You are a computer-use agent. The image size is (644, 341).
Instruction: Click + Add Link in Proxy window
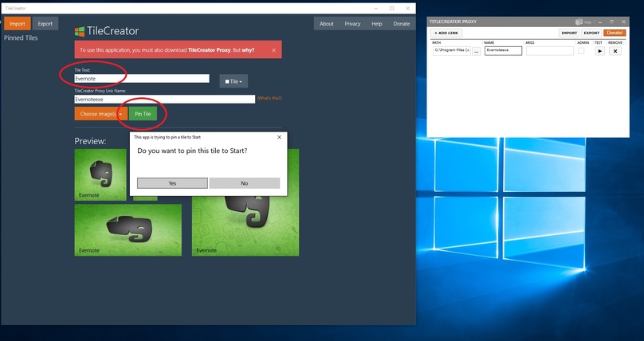(446, 33)
